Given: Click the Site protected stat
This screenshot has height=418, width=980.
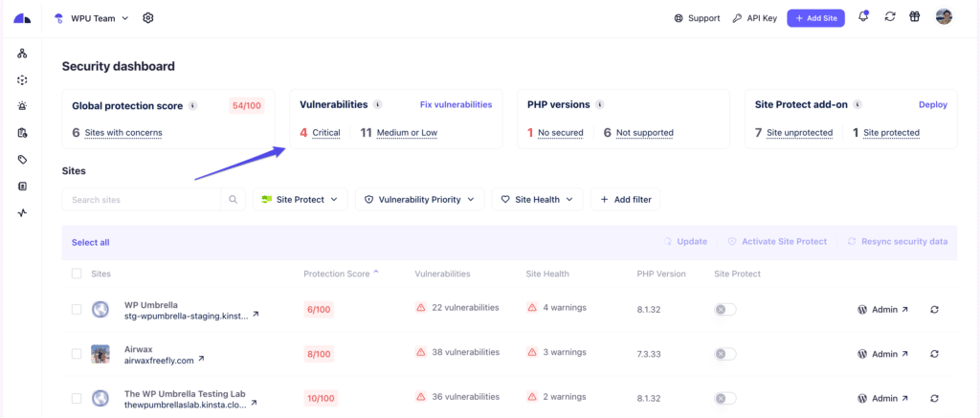Looking at the screenshot, I should [x=885, y=132].
